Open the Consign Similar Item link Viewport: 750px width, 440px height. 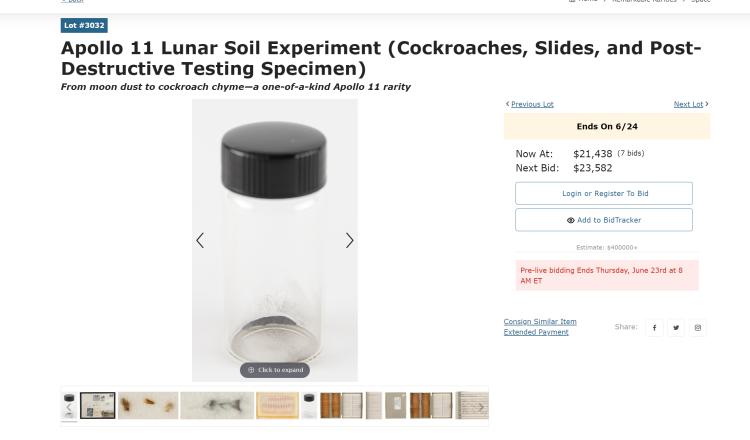[x=540, y=322]
